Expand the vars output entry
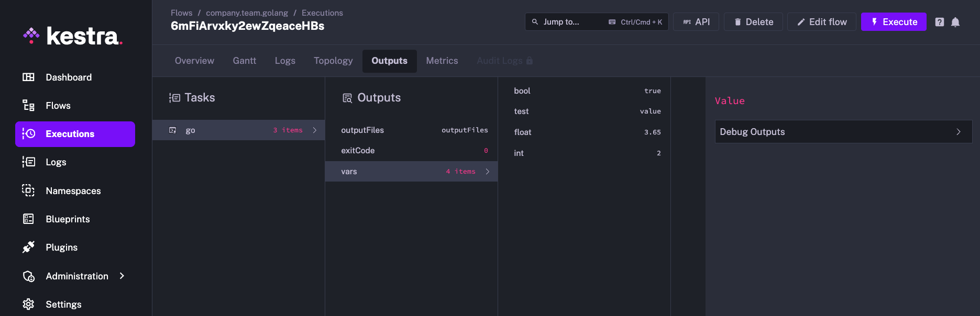Screen dimensions: 980x316 [411, 172]
